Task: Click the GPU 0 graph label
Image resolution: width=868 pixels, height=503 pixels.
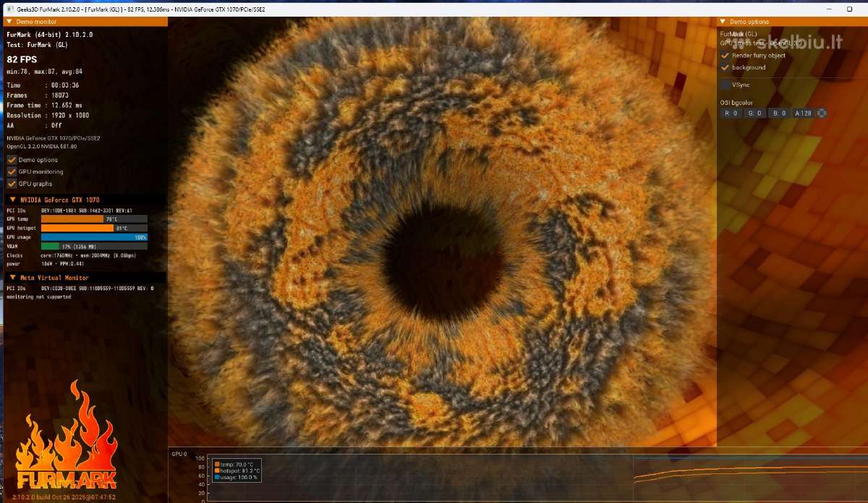Action: 179,455
